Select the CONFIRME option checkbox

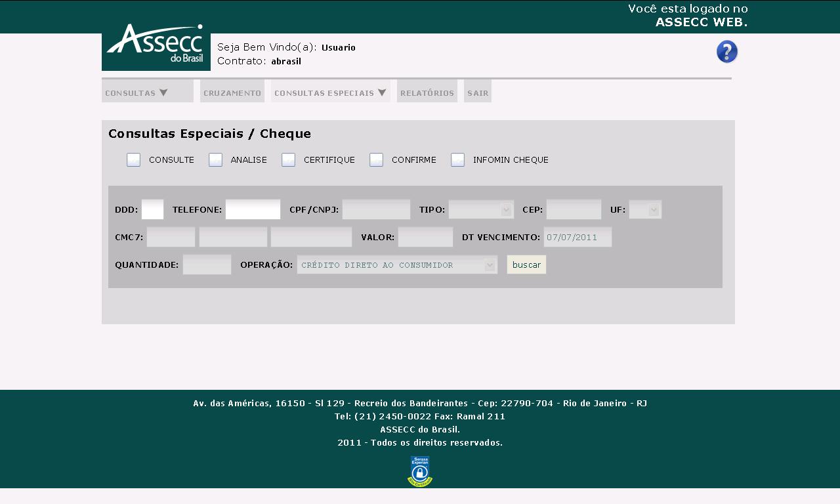click(376, 160)
